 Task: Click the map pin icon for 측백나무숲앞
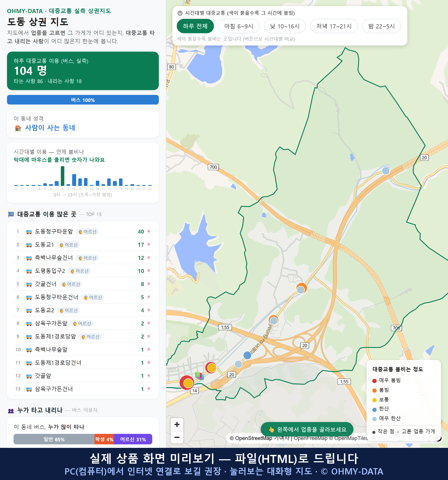149,350
